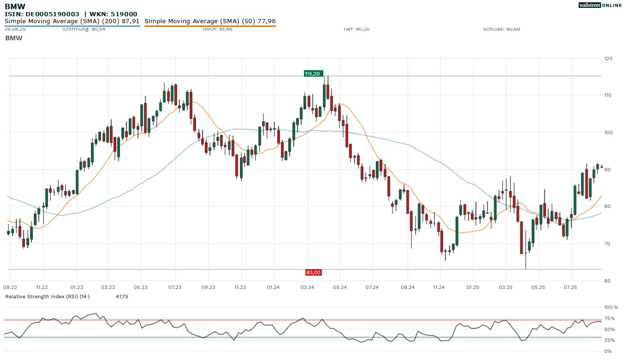Click the SMA (200) 87,91 legend entry

coord(72,21)
